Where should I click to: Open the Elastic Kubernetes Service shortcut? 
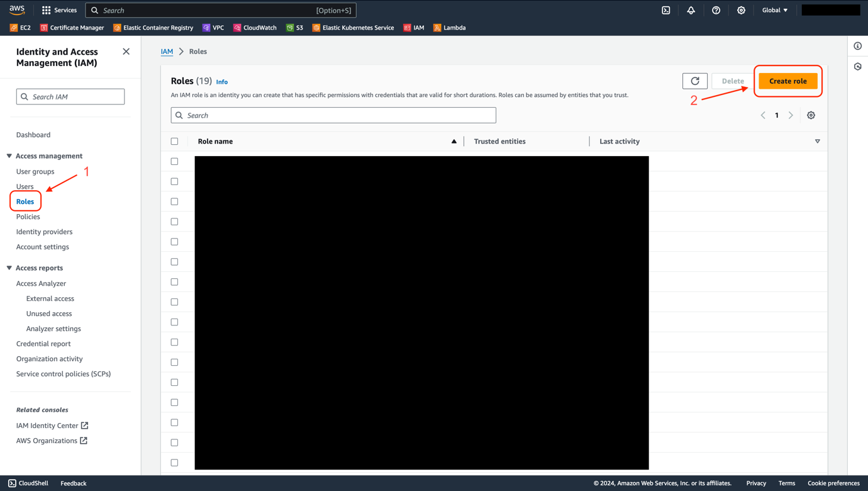click(x=353, y=28)
